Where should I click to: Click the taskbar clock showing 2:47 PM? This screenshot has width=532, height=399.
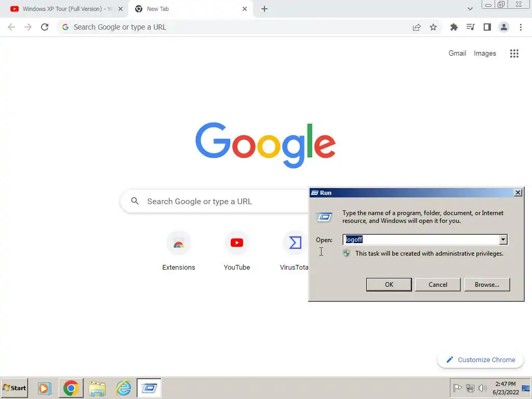point(506,388)
